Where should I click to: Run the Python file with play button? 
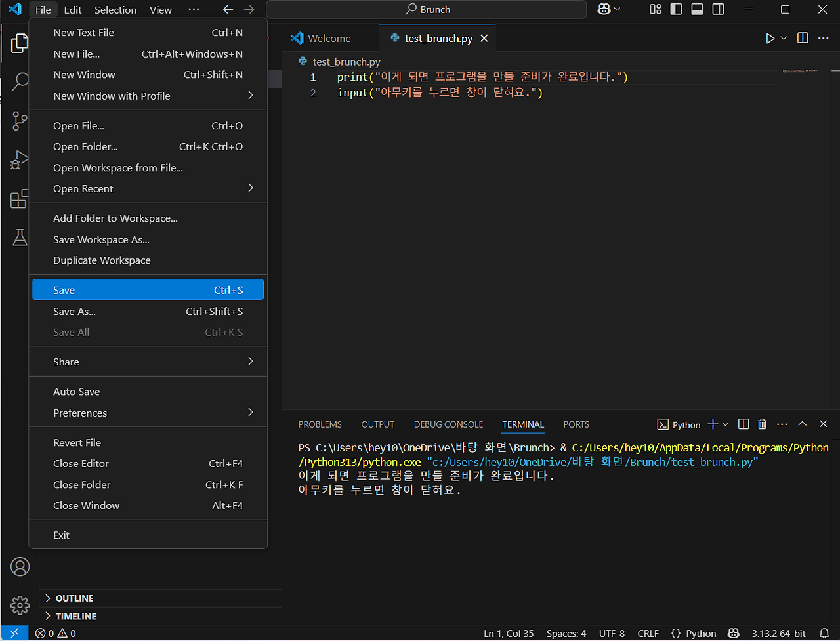[x=770, y=39]
